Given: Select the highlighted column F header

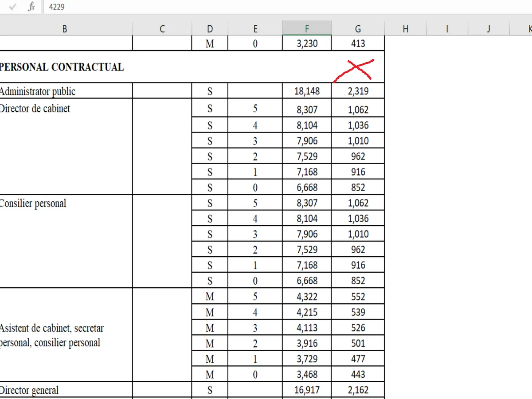Looking at the screenshot, I should [x=307, y=29].
